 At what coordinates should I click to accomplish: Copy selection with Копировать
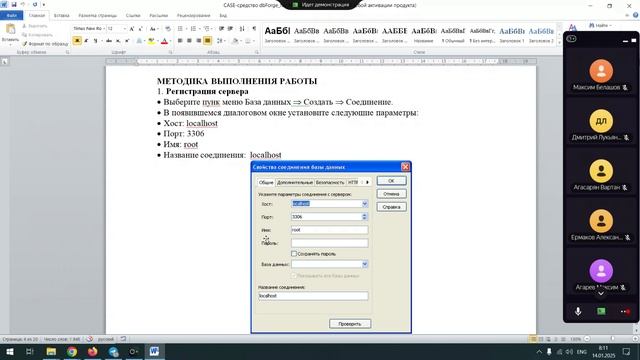[x=37, y=35]
